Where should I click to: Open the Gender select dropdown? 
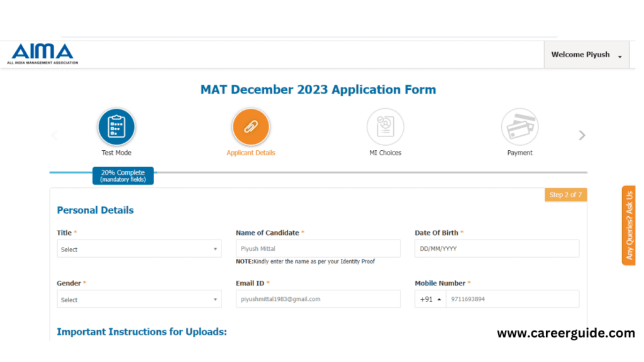tap(139, 299)
